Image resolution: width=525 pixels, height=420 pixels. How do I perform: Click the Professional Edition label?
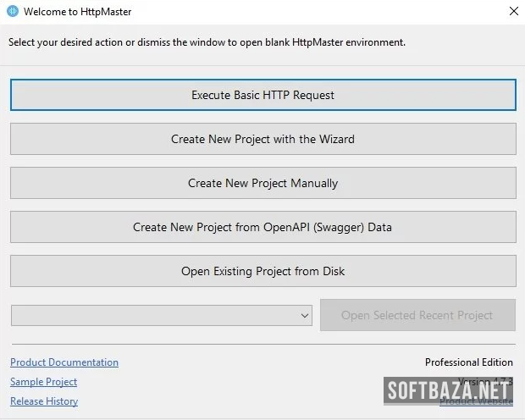(x=468, y=362)
